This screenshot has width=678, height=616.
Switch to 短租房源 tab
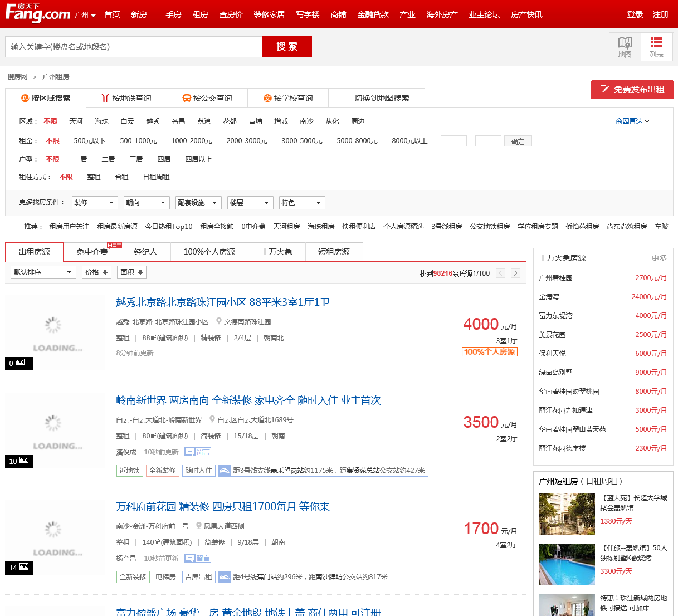tap(334, 252)
